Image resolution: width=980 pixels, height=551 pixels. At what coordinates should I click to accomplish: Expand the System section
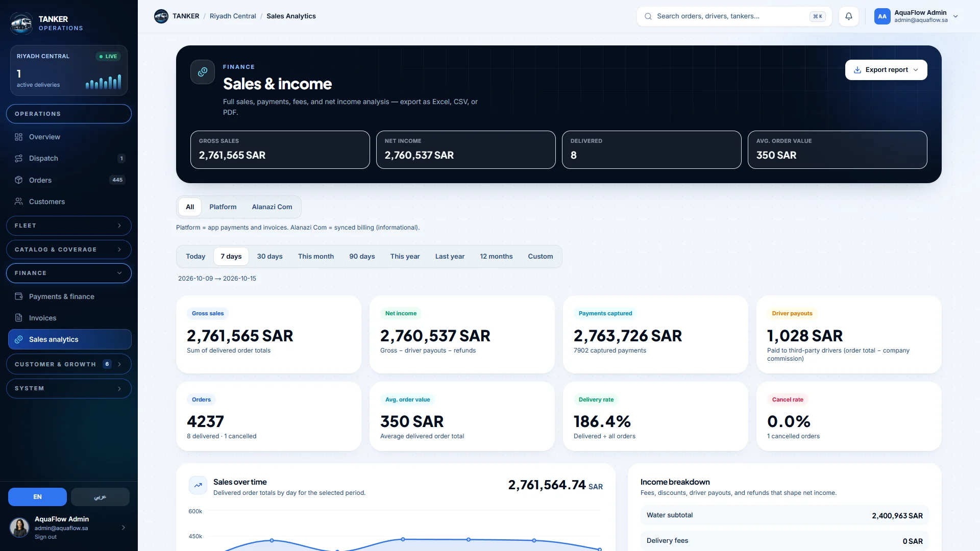pos(69,388)
